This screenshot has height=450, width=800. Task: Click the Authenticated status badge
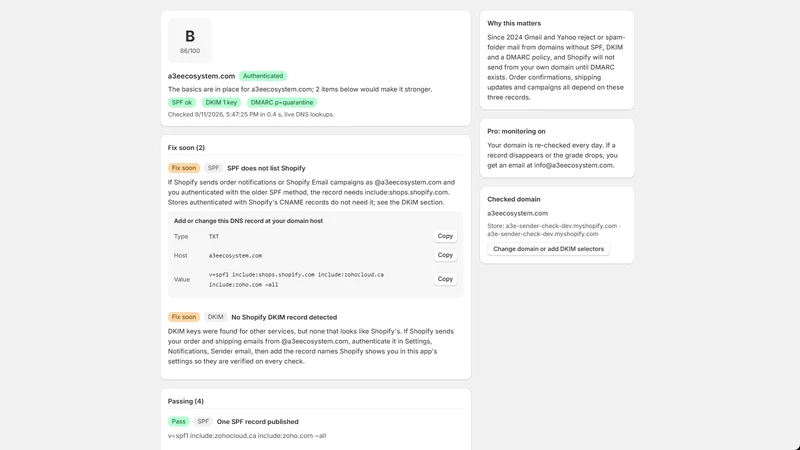click(x=263, y=76)
